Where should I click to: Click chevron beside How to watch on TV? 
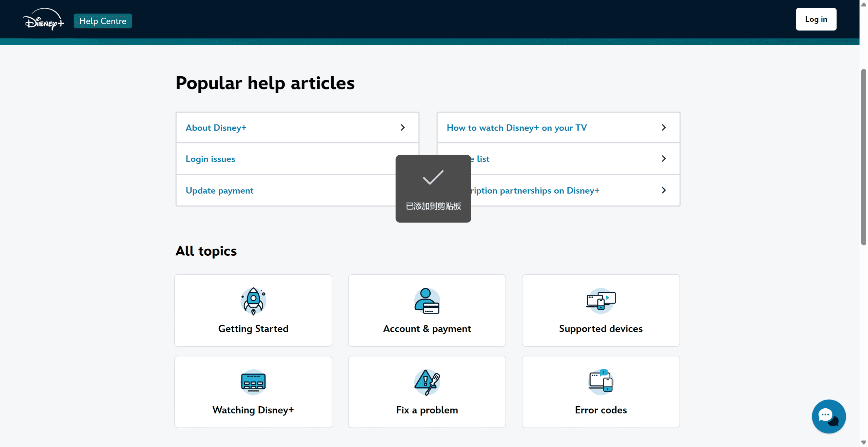point(664,128)
